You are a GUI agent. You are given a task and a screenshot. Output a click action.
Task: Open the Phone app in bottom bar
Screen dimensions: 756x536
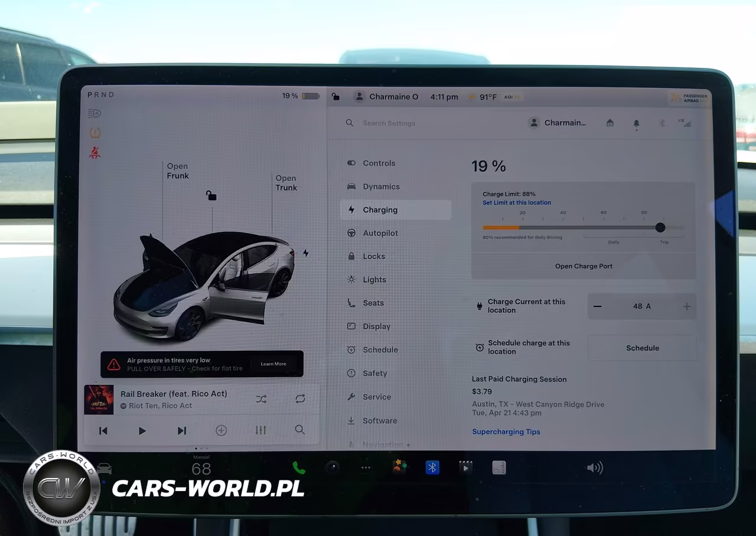point(299,468)
